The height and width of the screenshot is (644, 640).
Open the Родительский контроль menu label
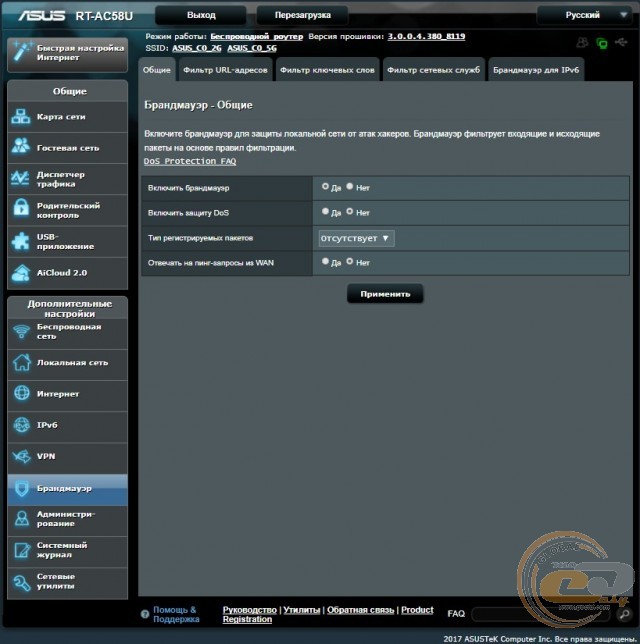coord(68,210)
